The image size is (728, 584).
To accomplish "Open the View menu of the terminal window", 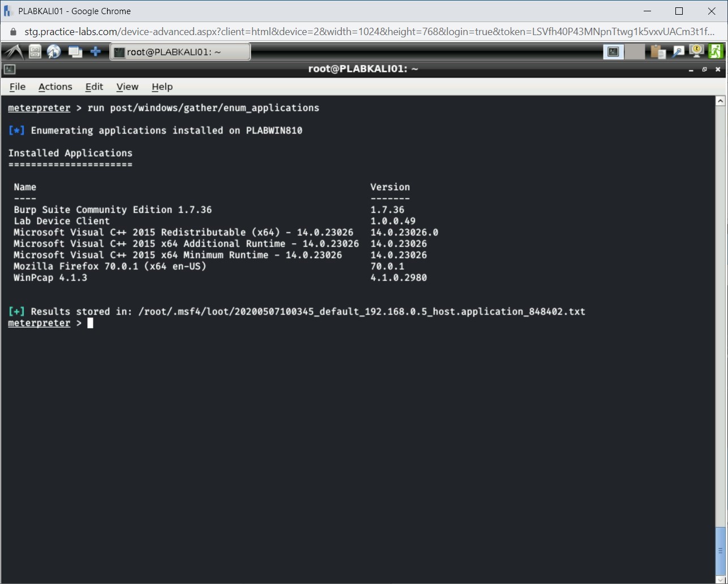I will tap(127, 87).
